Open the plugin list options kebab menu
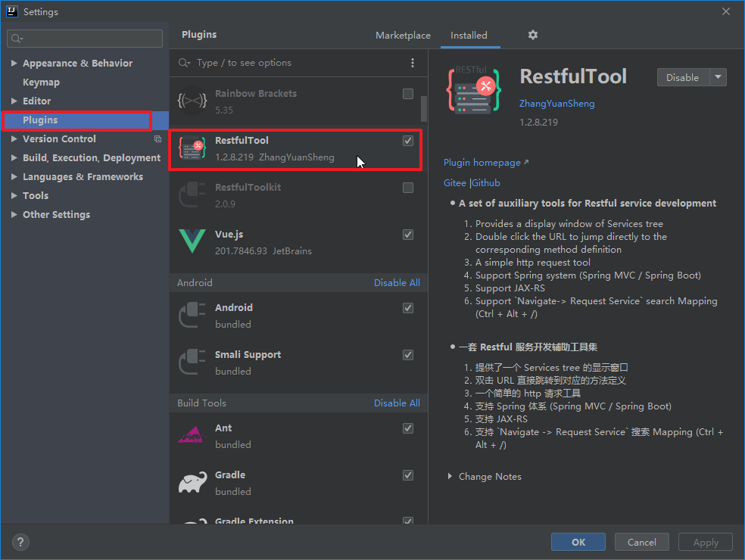 click(x=413, y=63)
